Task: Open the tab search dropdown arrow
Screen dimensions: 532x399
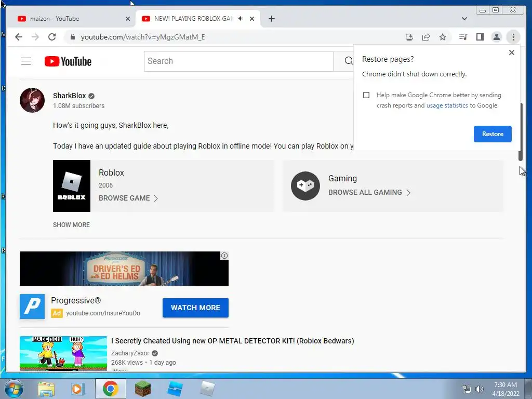Action: point(464,19)
